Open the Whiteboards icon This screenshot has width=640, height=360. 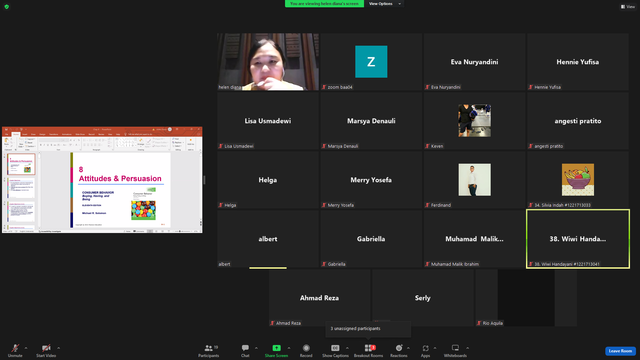click(455, 348)
